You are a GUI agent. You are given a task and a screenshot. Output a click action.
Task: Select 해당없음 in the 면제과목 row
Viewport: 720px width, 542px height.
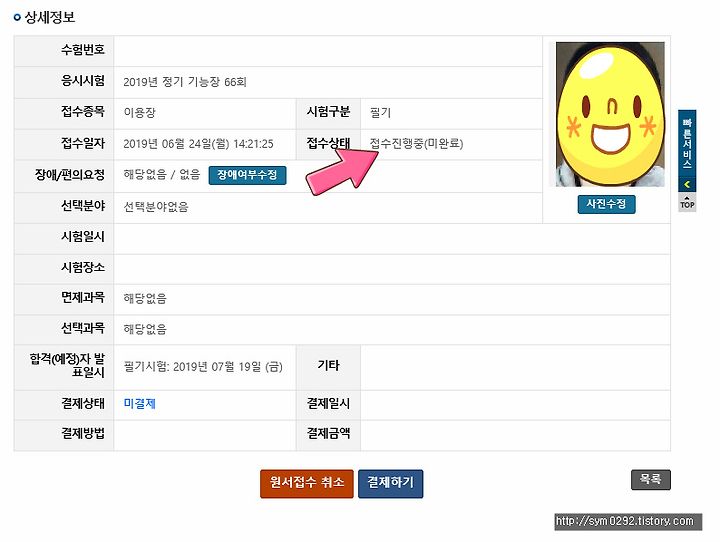coord(145,299)
